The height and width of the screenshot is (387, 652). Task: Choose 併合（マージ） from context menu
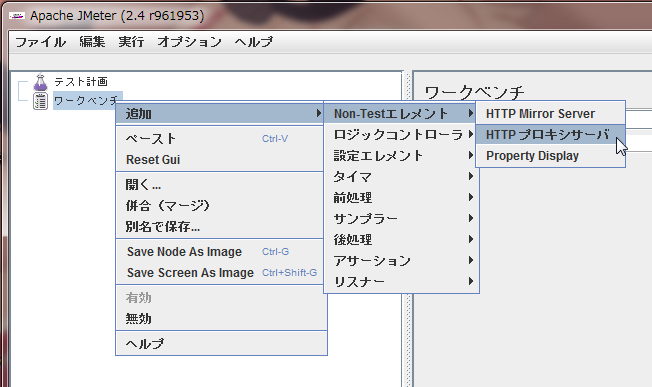(x=220, y=206)
